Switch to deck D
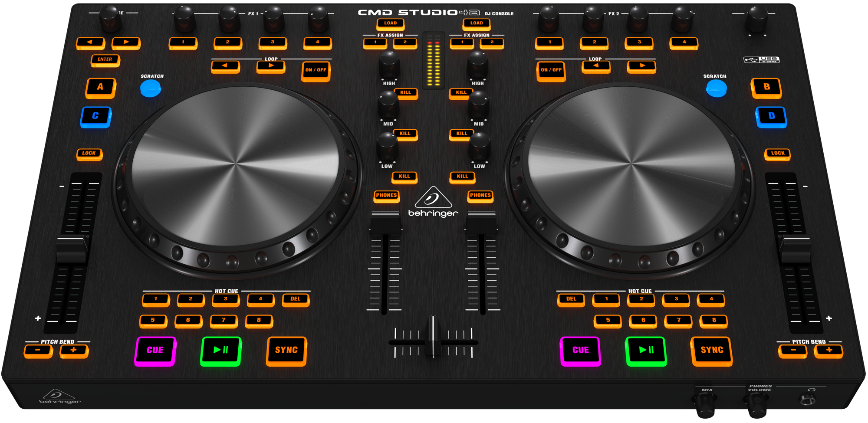This screenshot has width=868, height=423. 771,116
